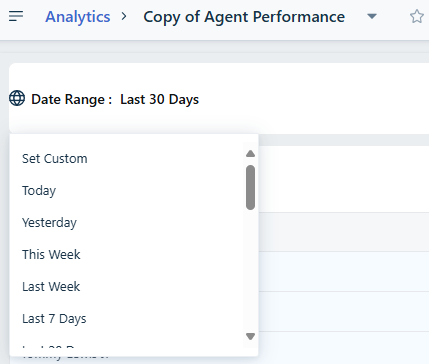The width and height of the screenshot is (429, 364).
Task: Click the dropdown scrollbar down arrow
Action: click(x=250, y=336)
